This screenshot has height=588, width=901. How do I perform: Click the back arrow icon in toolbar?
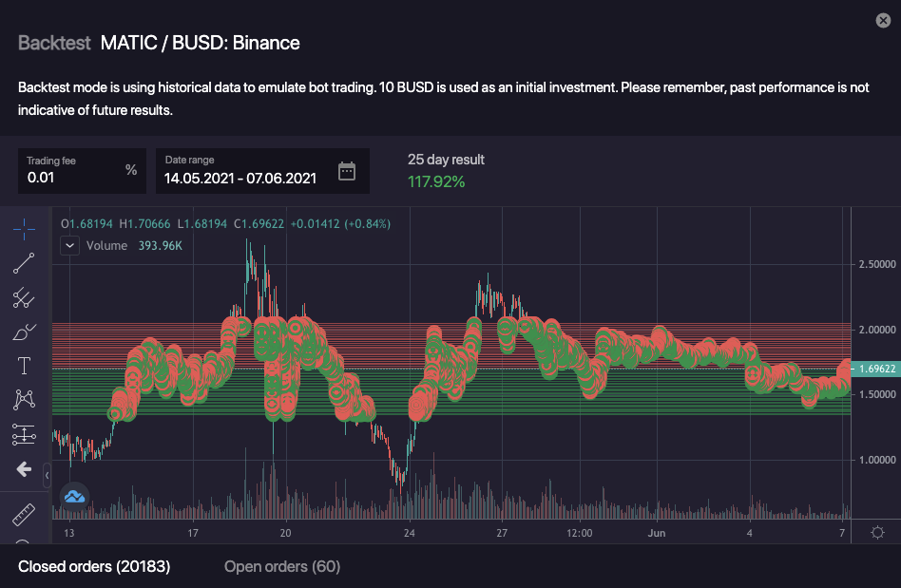[x=24, y=469]
